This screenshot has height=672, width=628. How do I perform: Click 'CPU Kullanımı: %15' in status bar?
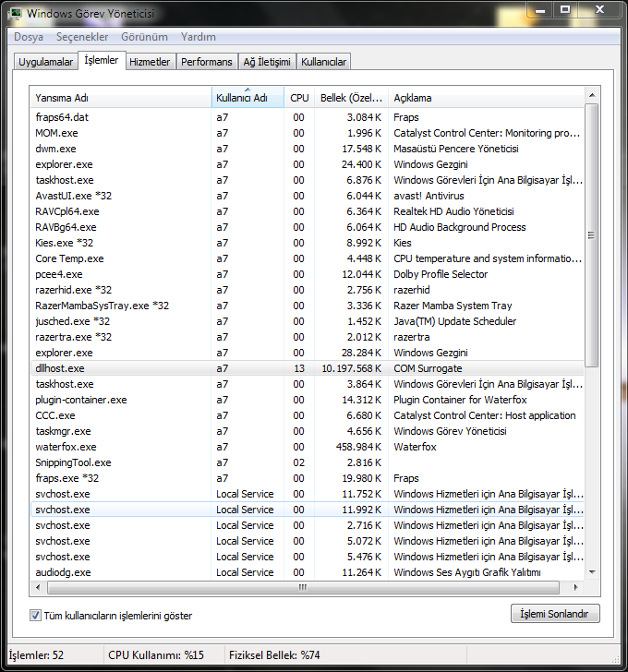(156, 655)
